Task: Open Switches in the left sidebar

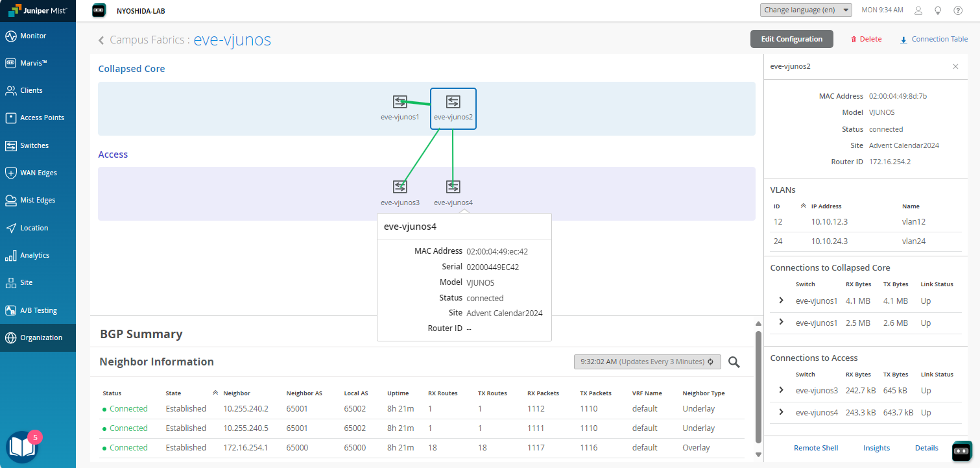Action: click(34, 145)
